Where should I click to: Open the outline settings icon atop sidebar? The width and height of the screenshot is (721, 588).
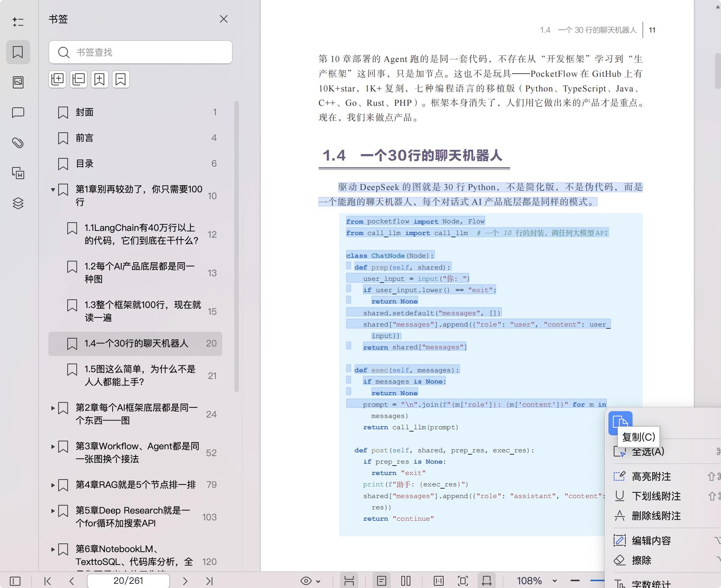(18, 22)
